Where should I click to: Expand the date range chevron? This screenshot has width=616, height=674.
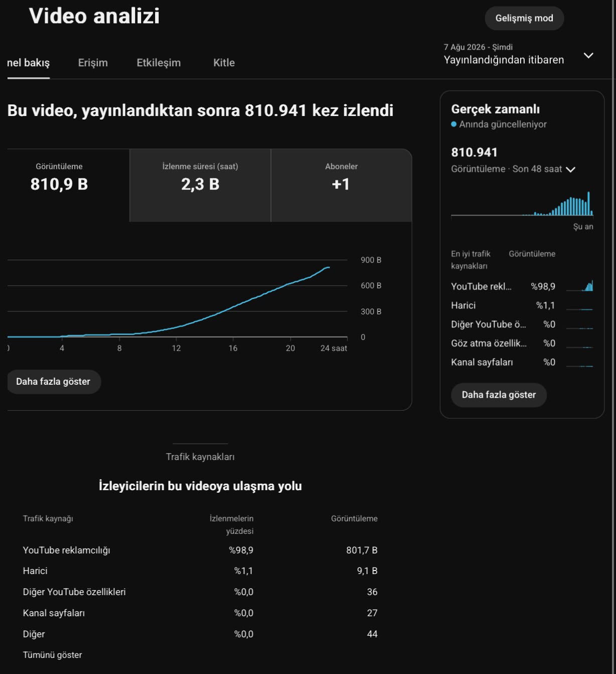588,55
